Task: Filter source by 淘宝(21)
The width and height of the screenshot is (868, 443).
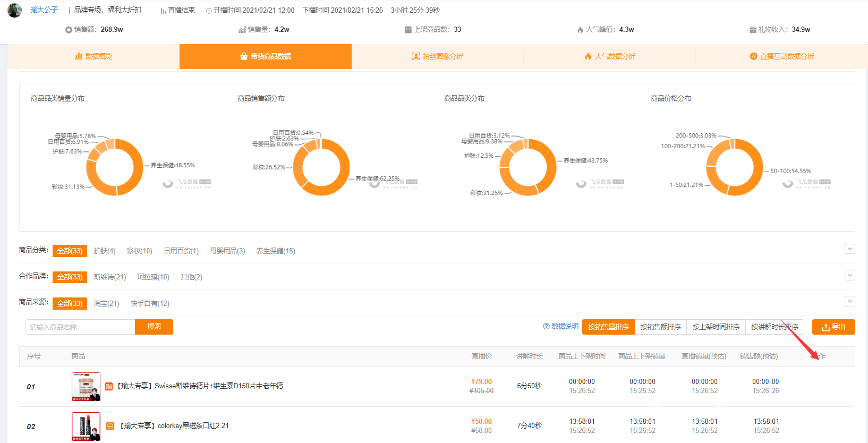Action: tap(106, 303)
